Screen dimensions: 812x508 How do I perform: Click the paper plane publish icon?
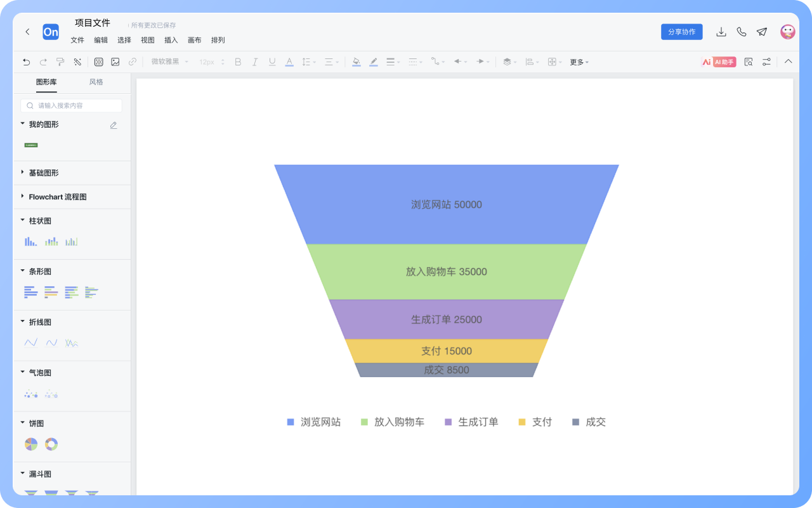pos(762,32)
